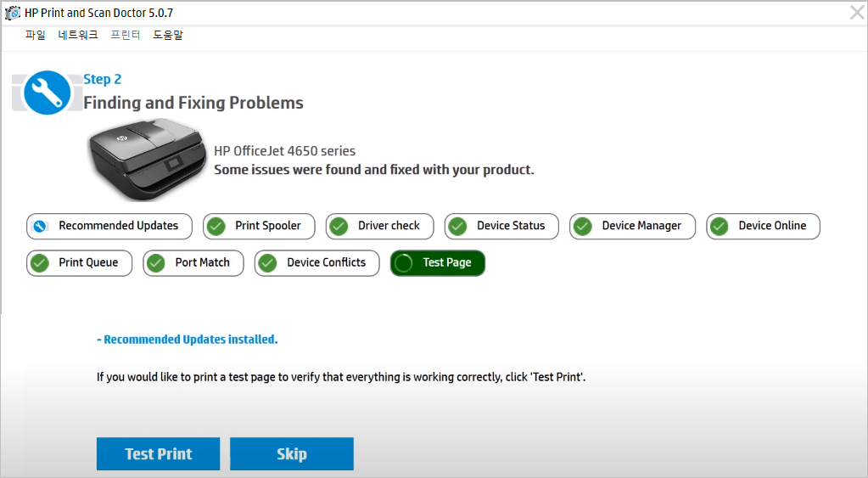This screenshot has width=868, height=478.
Task: Click the 'Finding and Fixing Problems' heading
Action: coord(193,103)
